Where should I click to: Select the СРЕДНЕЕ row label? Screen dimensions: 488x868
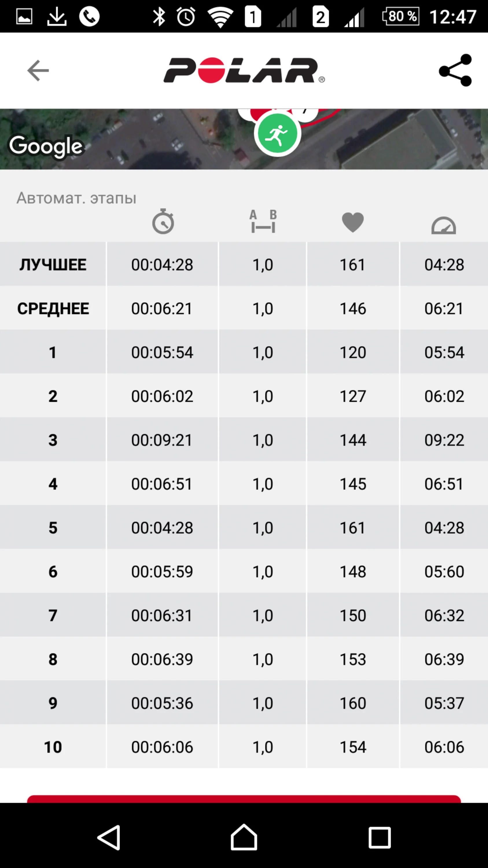[53, 308]
